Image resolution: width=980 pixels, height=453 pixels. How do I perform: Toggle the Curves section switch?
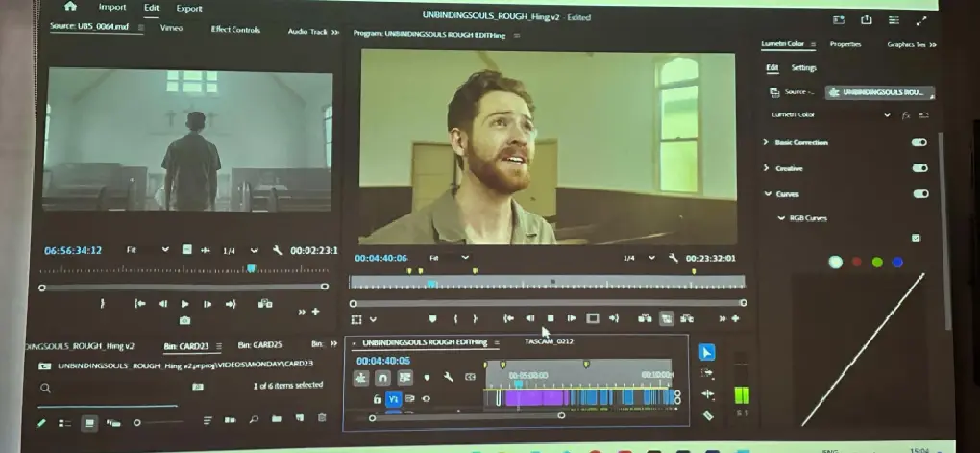920,193
